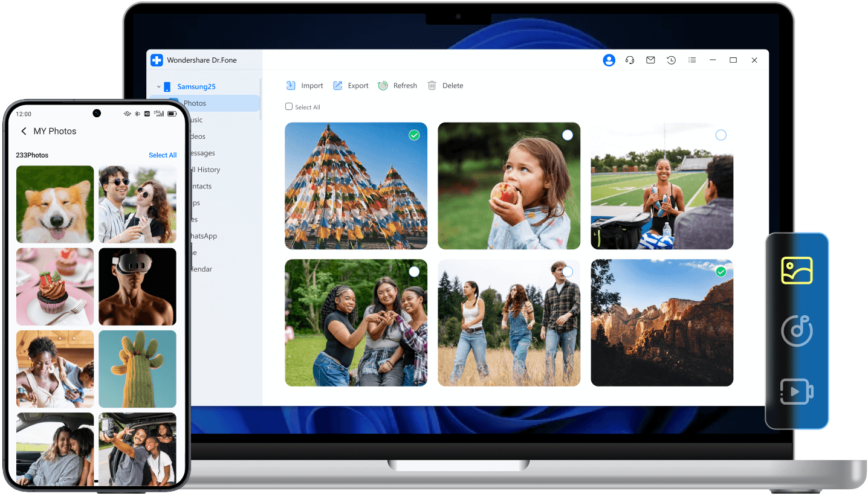This screenshot has height=494, width=868.
Task: Click the envelope feedback icon in title bar
Action: click(x=650, y=60)
